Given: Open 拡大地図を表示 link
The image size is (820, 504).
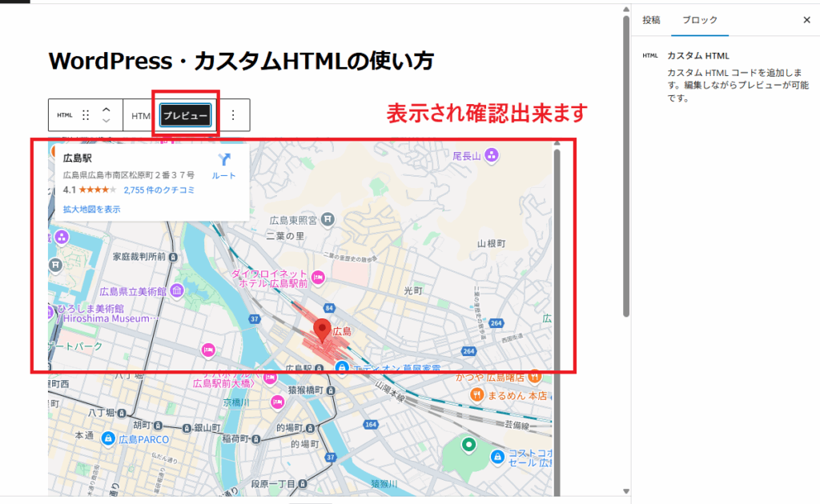Looking at the screenshot, I should 91,209.
